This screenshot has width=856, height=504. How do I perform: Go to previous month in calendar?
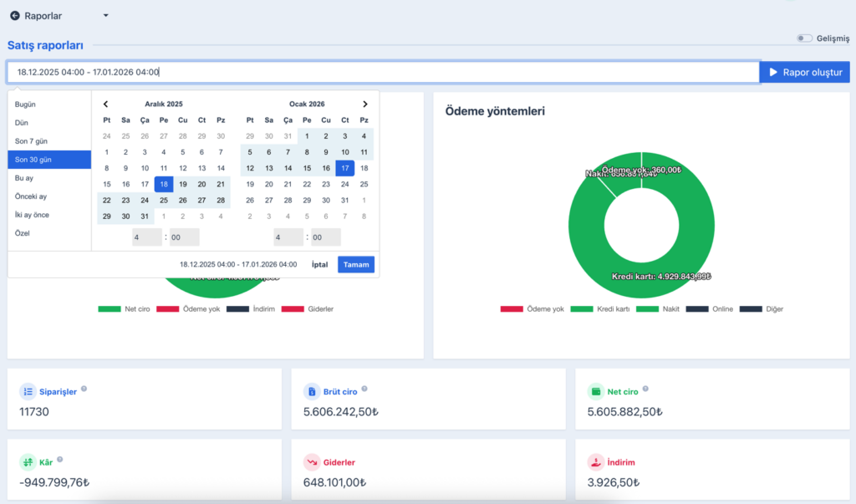point(106,104)
